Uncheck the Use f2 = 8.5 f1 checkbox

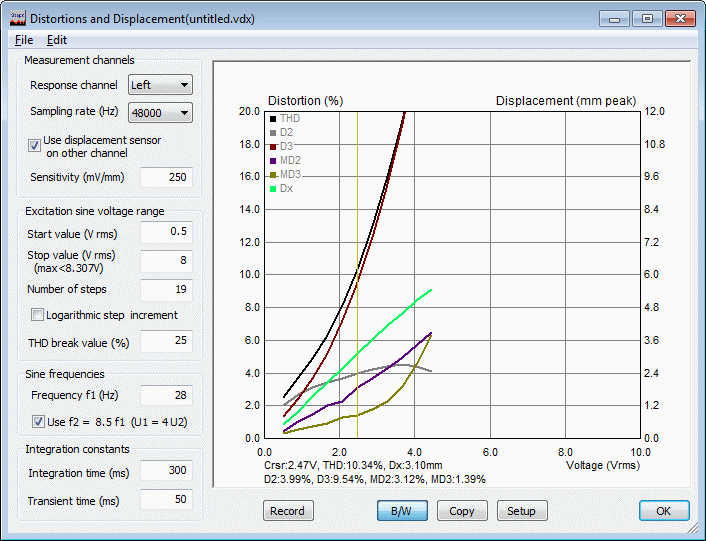38,421
